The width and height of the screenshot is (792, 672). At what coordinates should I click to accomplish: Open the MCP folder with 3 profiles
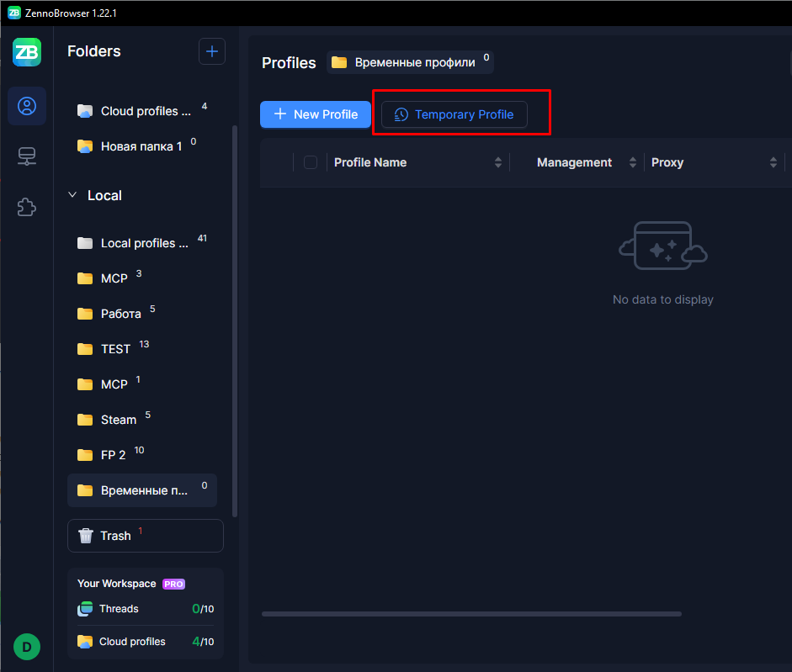142,278
